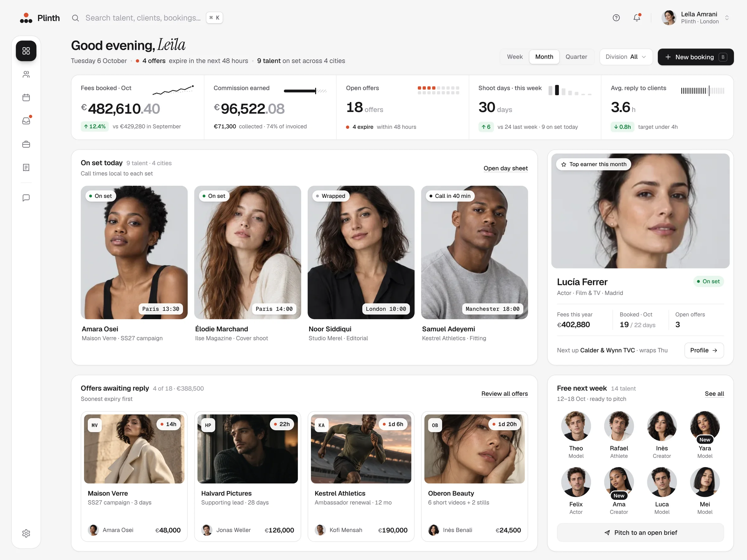Open the invoices document icon in sidebar
Viewport: 747px width, 560px height.
coord(26,167)
